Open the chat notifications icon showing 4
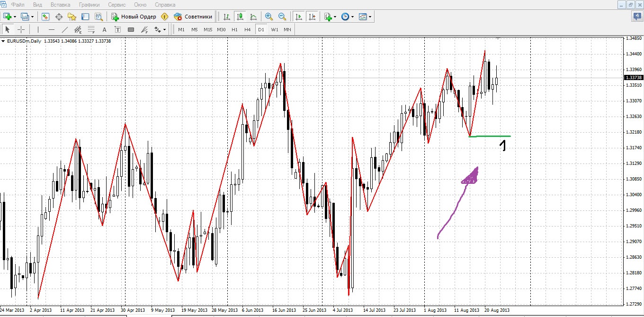This screenshot has height=317, width=644. 637,17
